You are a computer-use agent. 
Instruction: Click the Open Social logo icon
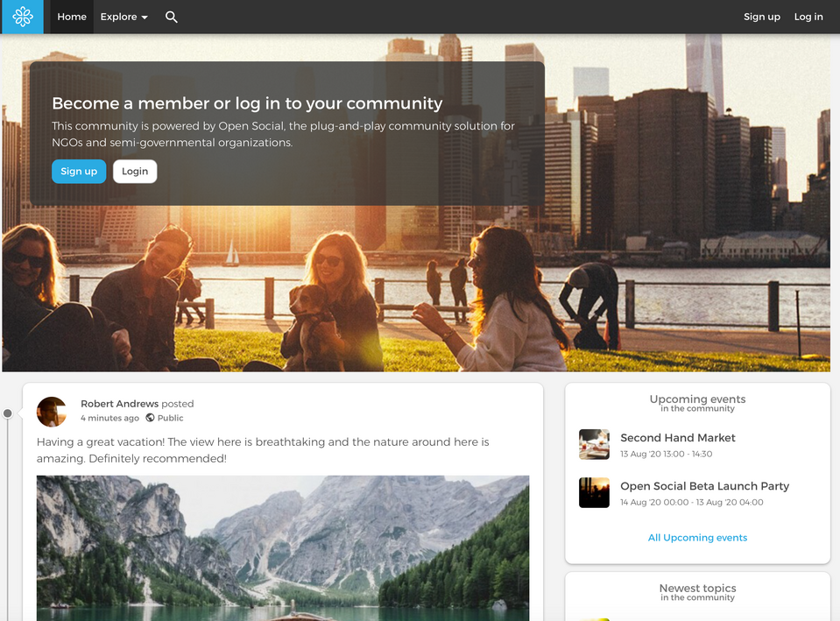[22, 17]
